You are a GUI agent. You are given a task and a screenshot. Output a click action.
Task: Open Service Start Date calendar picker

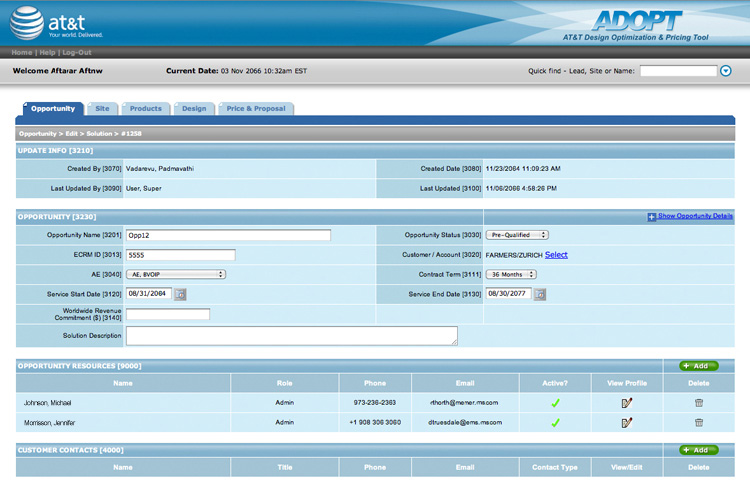pyautogui.click(x=180, y=294)
